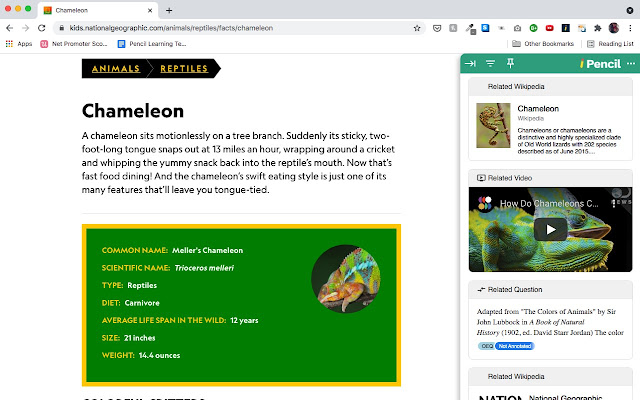Open the camera screenshot extension
The height and width of the screenshot is (400, 640).
click(x=517, y=28)
